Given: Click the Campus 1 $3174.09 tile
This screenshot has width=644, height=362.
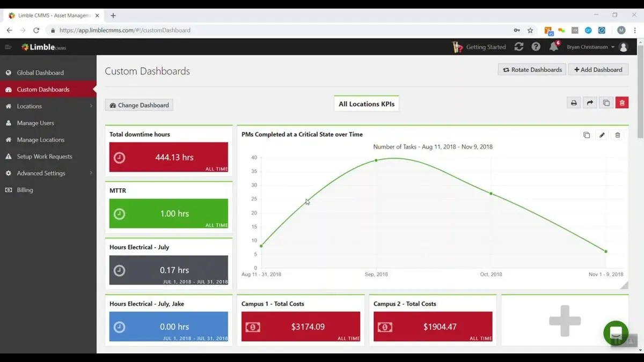Looking at the screenshot, I should (x=301, y=327).
